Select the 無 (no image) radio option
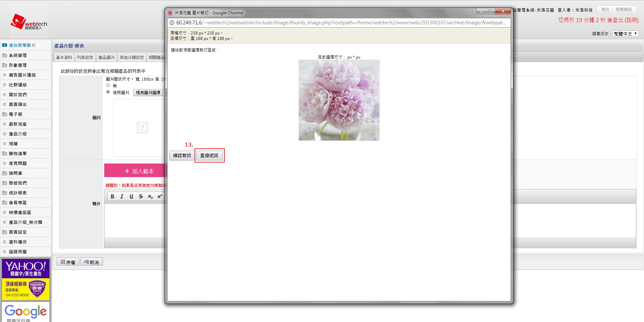Screen dimensions: 644x322 108,85
